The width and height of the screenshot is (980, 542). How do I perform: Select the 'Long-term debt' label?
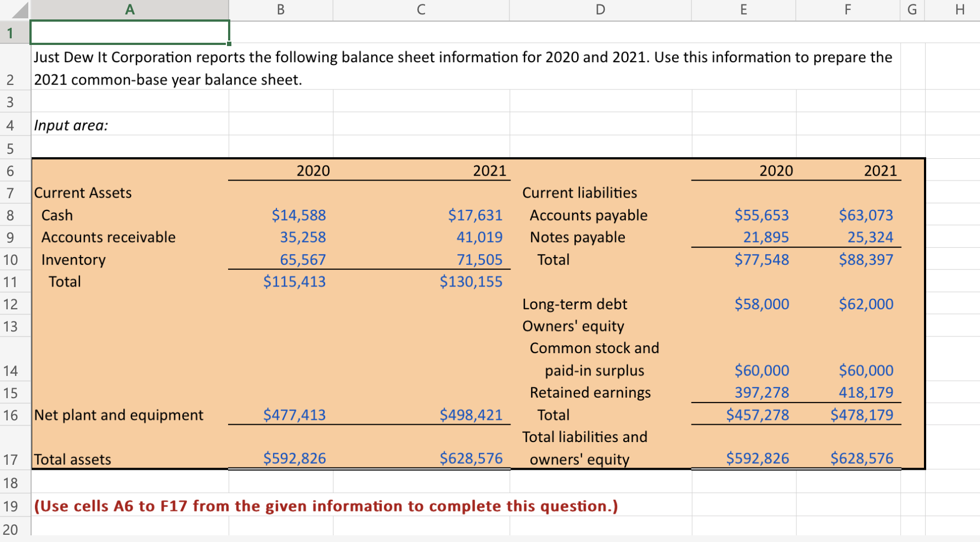(574, 304)
